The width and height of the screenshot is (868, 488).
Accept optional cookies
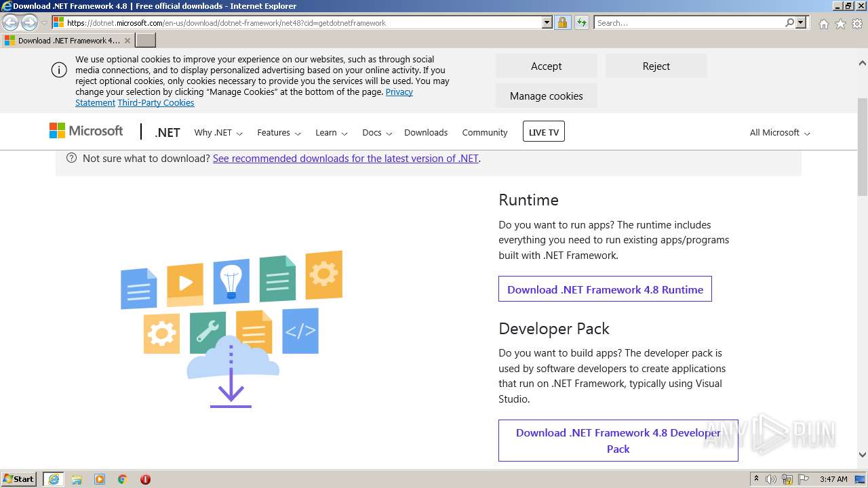(x=546, y=66)
